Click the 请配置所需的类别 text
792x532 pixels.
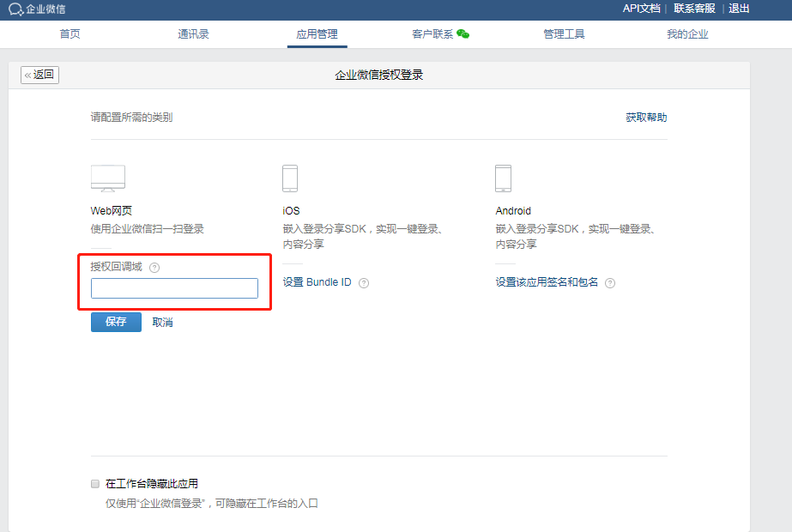pos(131,118)
